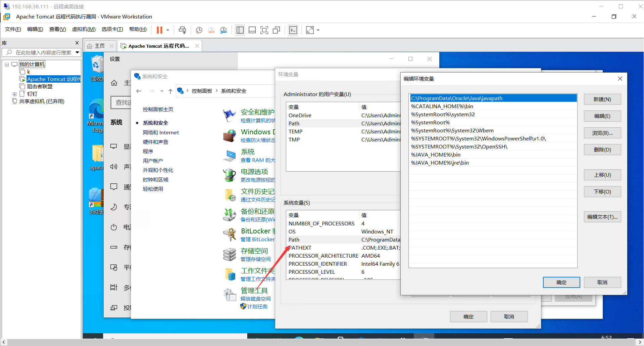The height and width of the screenshot is (346, 644).
Task: Select the Oracle Java javapath entry
Action: point(493,98)
